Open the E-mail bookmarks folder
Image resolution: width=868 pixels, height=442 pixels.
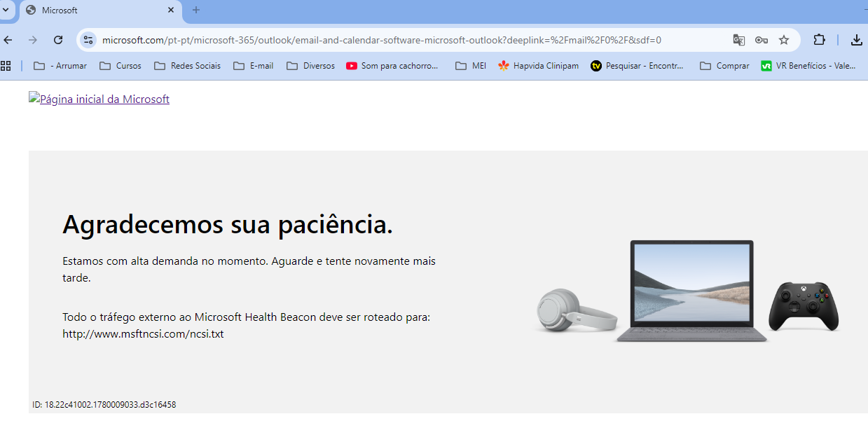[x=254, y=66]
